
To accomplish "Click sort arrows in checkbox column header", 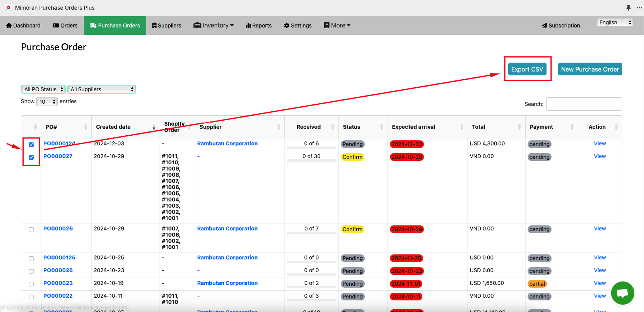I will click(35, 127).
